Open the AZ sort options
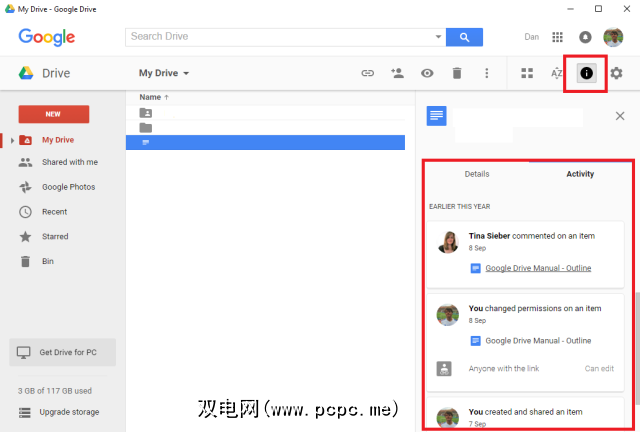 [x=556, y=73]
